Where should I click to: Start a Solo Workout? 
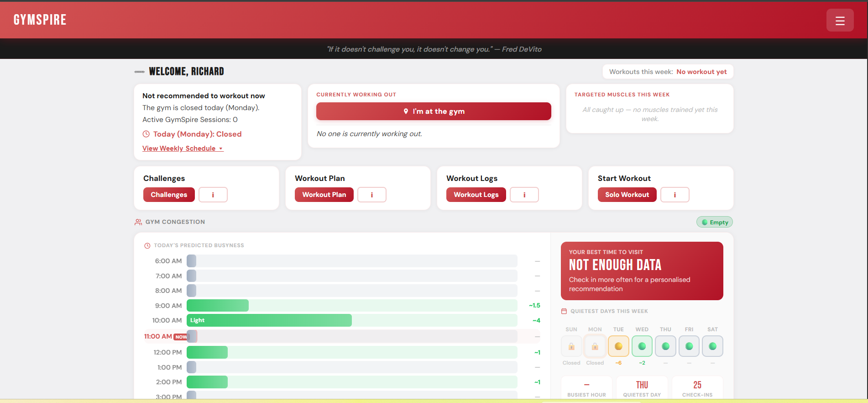627,195
